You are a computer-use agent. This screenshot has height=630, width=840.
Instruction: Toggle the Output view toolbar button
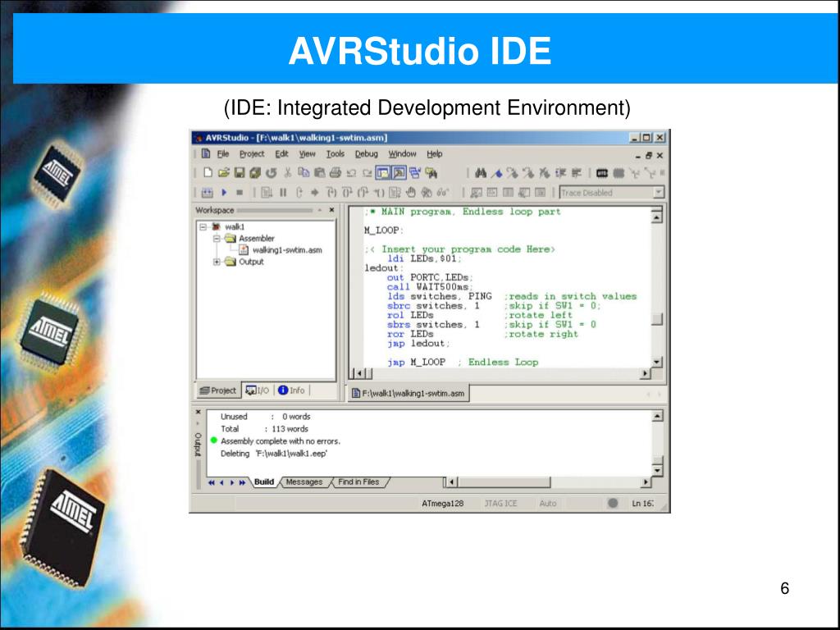399,172
